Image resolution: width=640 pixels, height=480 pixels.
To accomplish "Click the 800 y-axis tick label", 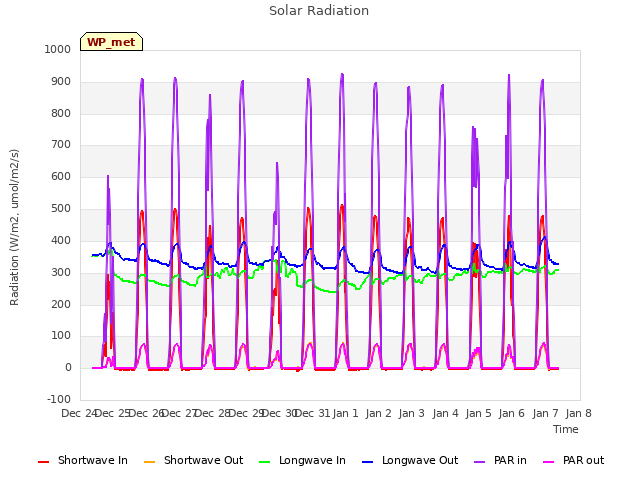I will tap(61, 113).
